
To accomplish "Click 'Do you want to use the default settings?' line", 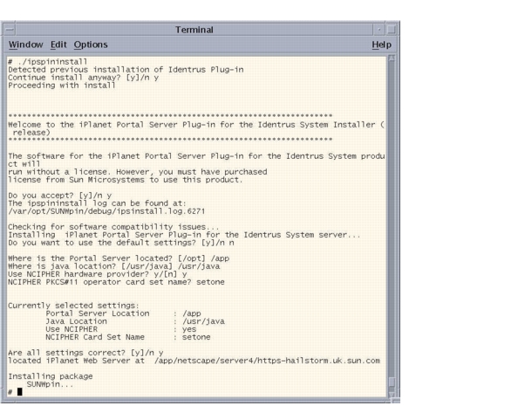I will 121,243.
